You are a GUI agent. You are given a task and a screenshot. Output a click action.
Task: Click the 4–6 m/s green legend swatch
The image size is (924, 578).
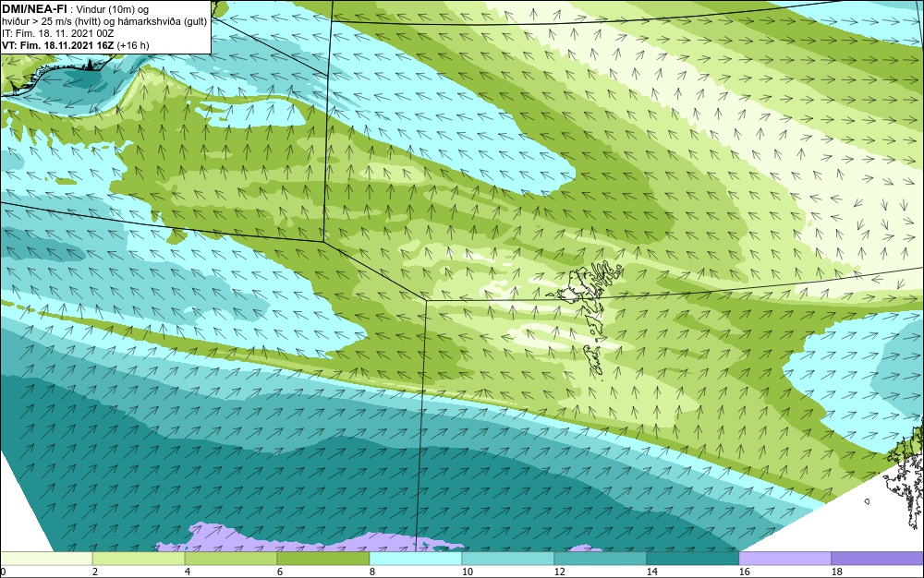click(x=231, y=559)
